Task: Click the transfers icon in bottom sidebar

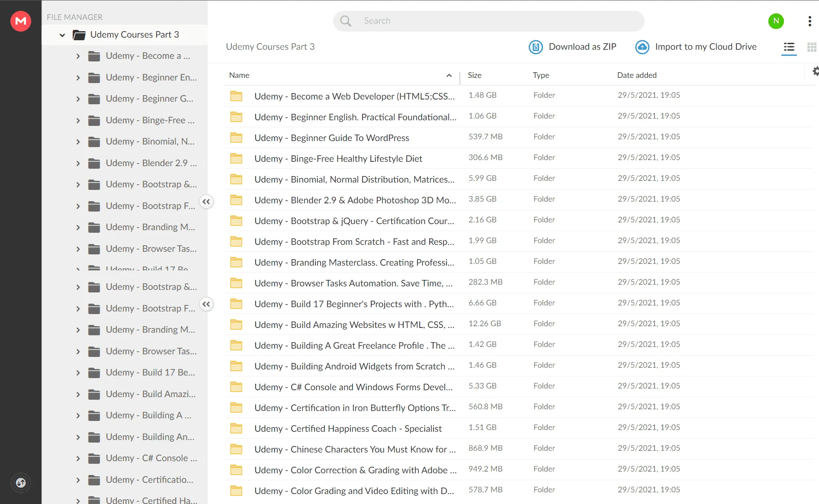Action: pyautogui.click(x=21, y=483)
